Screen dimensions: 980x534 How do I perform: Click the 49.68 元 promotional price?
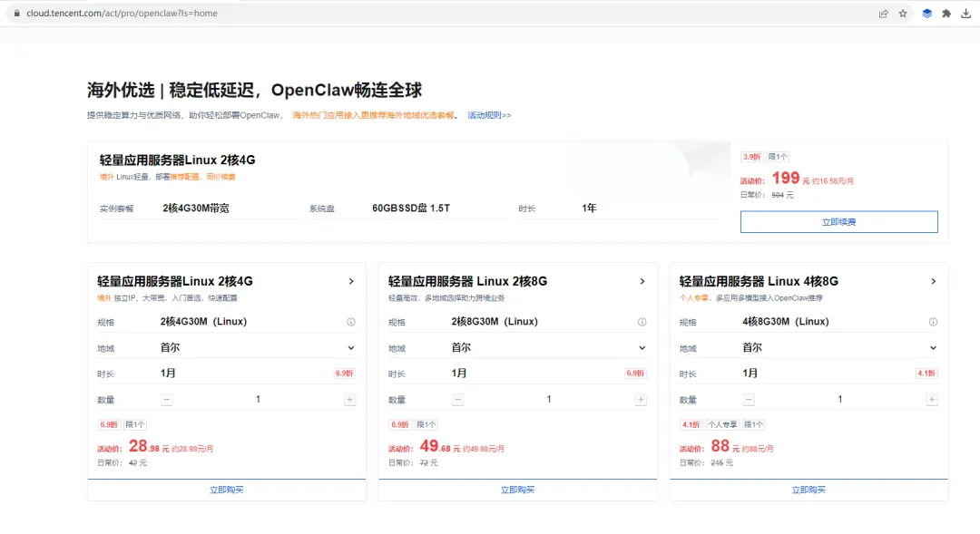(440, 447)
